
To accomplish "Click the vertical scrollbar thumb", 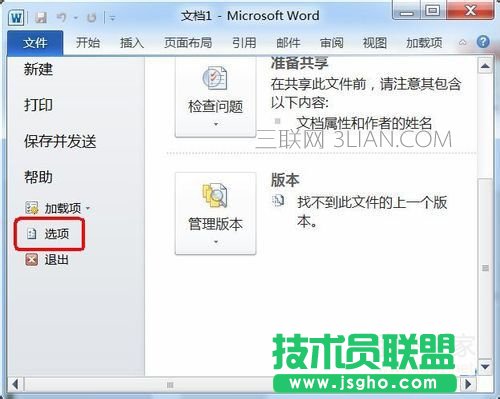I will pos(485,268).
